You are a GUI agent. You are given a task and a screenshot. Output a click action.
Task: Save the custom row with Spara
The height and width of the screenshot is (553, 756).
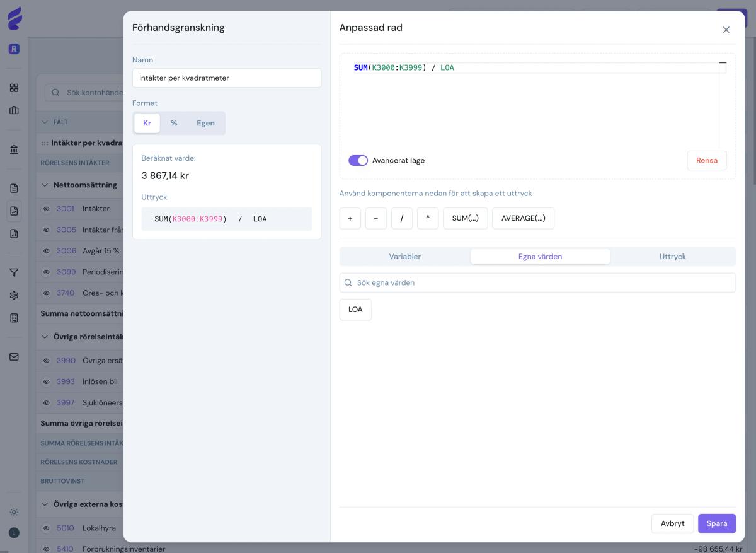(716, 523)
